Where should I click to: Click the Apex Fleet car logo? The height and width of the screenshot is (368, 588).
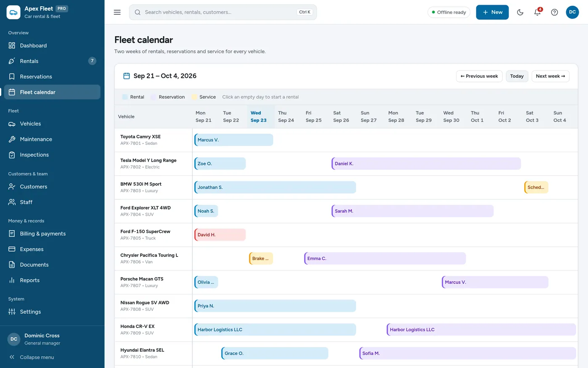click(x=13, y=12)
